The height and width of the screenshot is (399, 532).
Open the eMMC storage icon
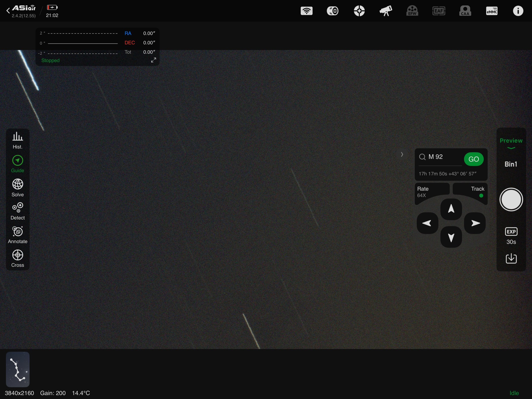point(492,11)
